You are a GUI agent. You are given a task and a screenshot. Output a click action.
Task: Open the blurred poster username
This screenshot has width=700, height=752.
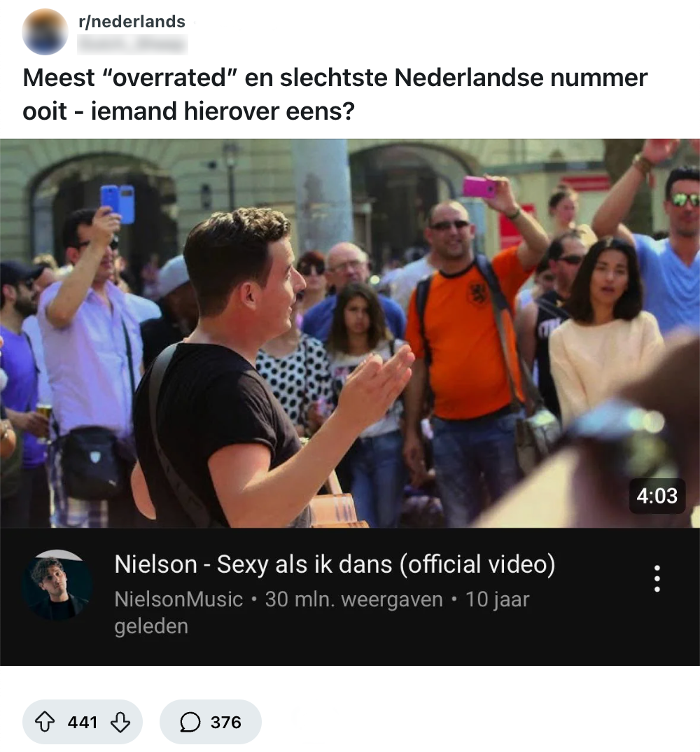pos(132,45)
